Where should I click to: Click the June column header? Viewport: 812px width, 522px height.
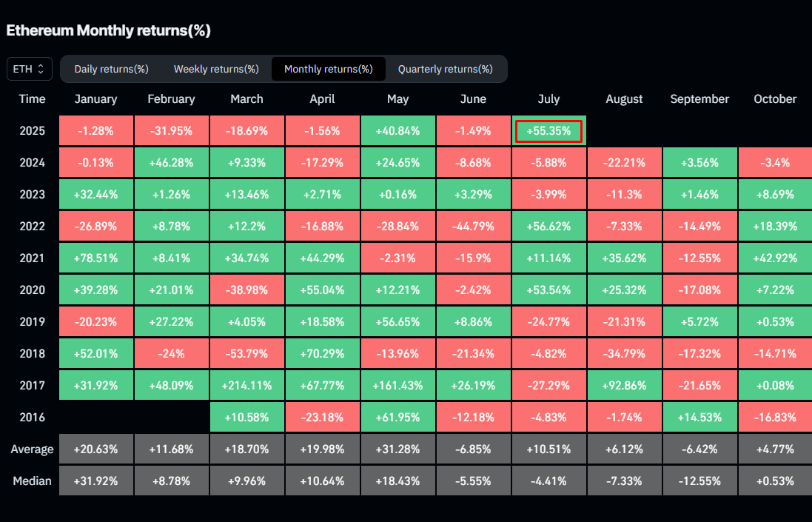[473, 99]
